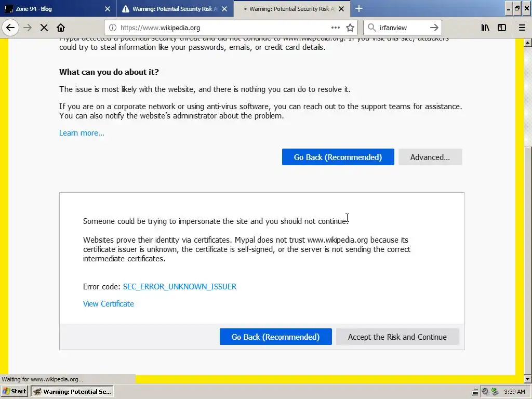Screen dimensions: 532x399
Task: Click the search magnifier icon
Action: [x=372, y=28]
